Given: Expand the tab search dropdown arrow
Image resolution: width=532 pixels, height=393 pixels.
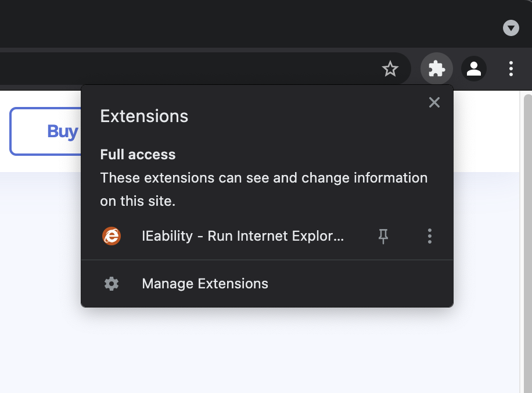Looking at the screenshot, I should point(511,28).
